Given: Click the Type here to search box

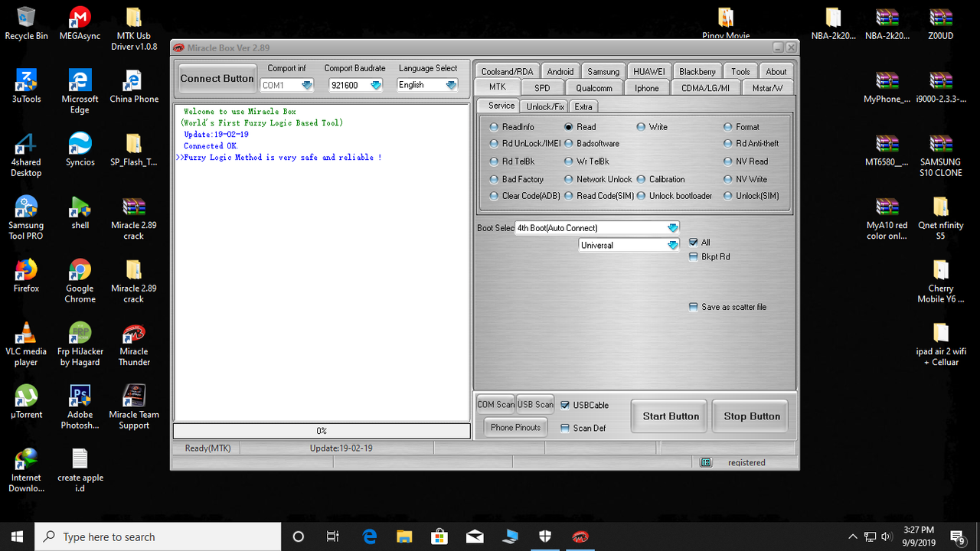Looking at the screenshot, I should 158,536.
